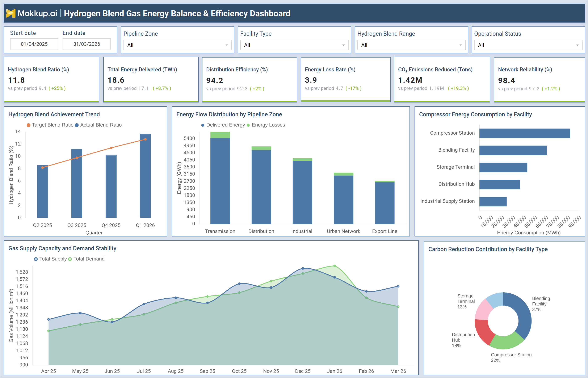This screenshot has height=378, width=588.
Task: Toggle the Target Blend Ratio legend marker
Action: [29, 125]
